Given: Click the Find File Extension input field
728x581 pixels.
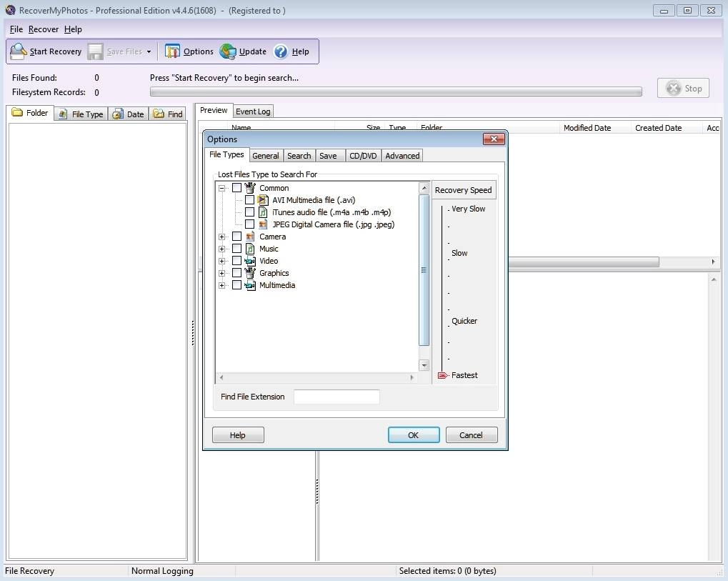Looking at the screenshot, I should point(336,397).
